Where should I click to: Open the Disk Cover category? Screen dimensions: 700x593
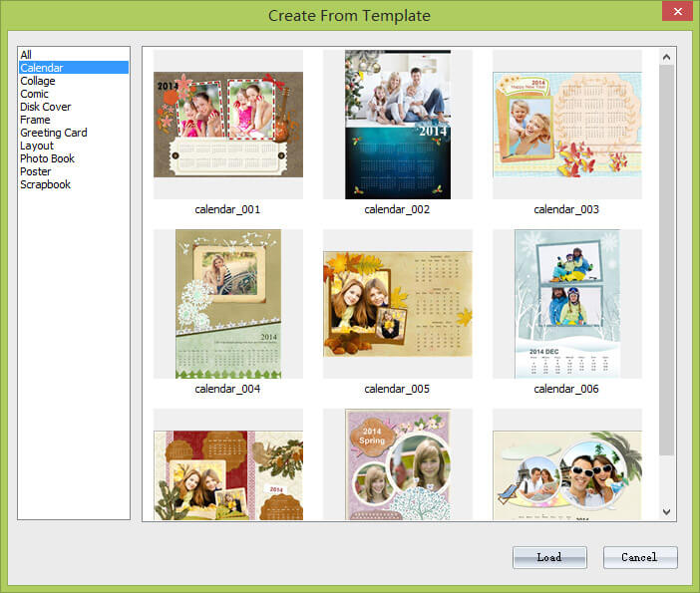tap(74, 107)
